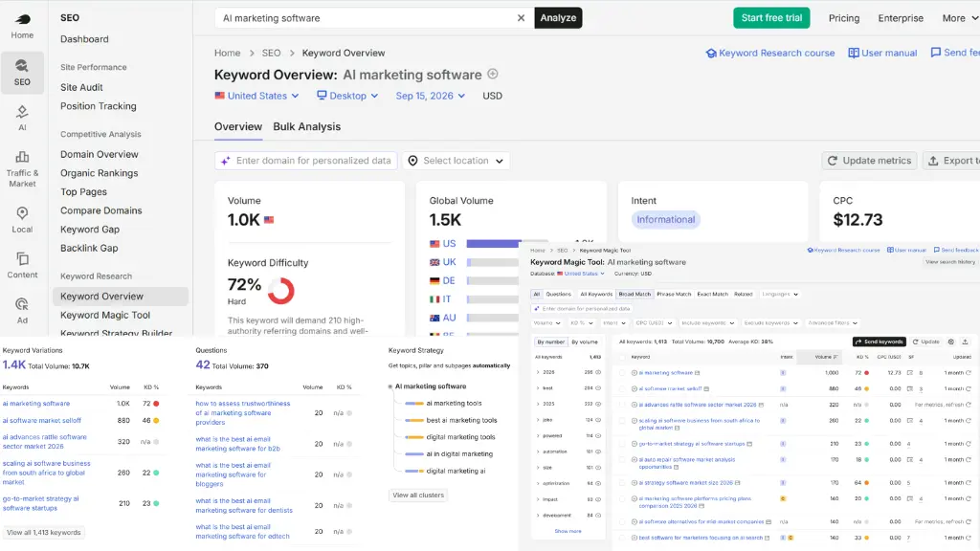Open the Content toolkit icon
This screenshot has width=980, height=551.
(x=22, y=265)
